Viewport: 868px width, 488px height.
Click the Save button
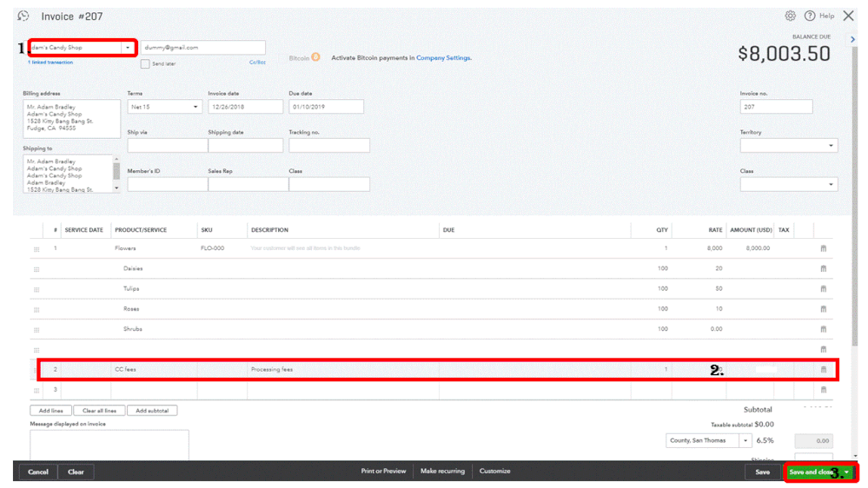(x=762, y=472)
